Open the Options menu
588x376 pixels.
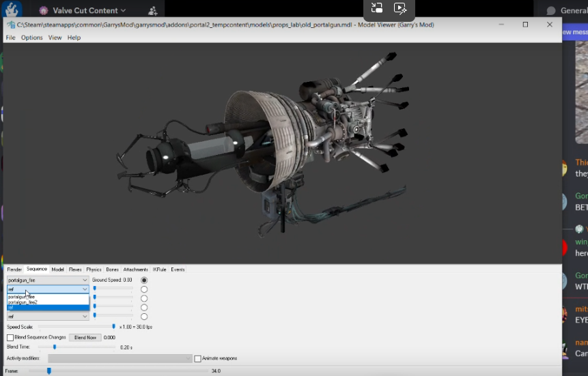tap(32, 38)
